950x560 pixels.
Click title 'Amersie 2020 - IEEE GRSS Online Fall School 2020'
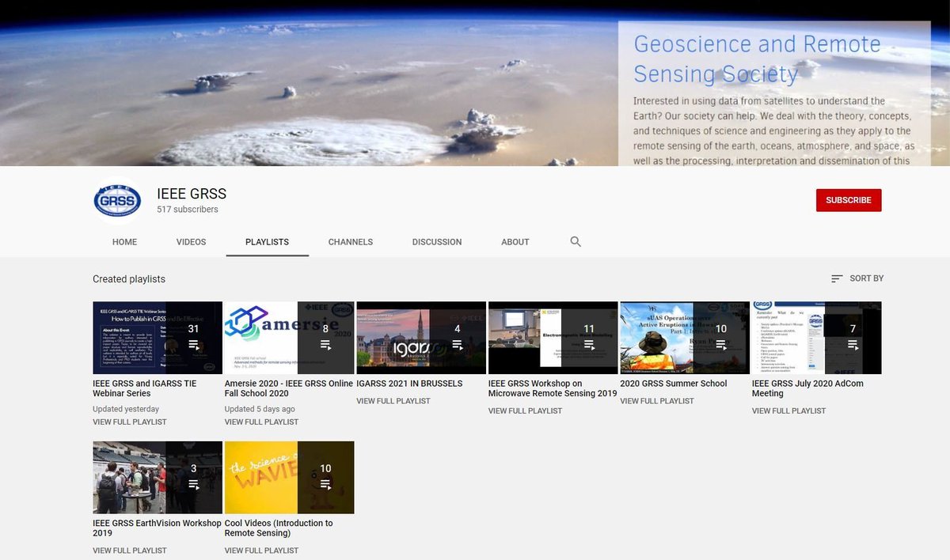289,388
